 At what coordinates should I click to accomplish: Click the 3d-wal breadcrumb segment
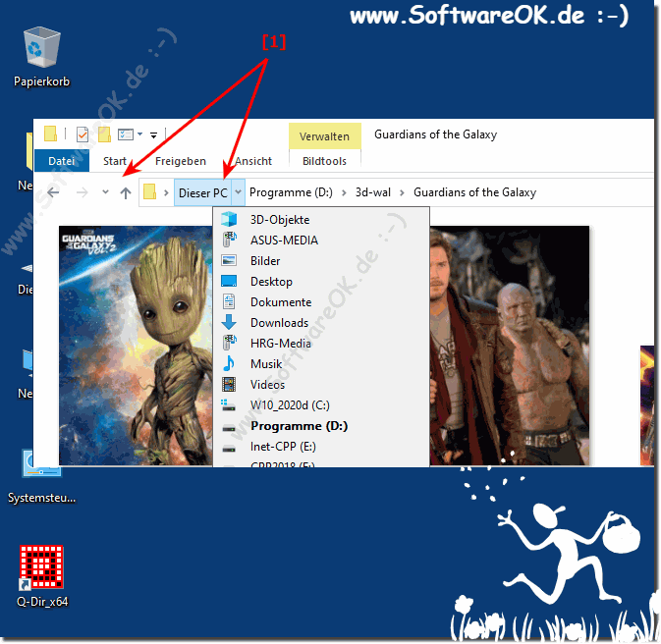click(372, 192)
